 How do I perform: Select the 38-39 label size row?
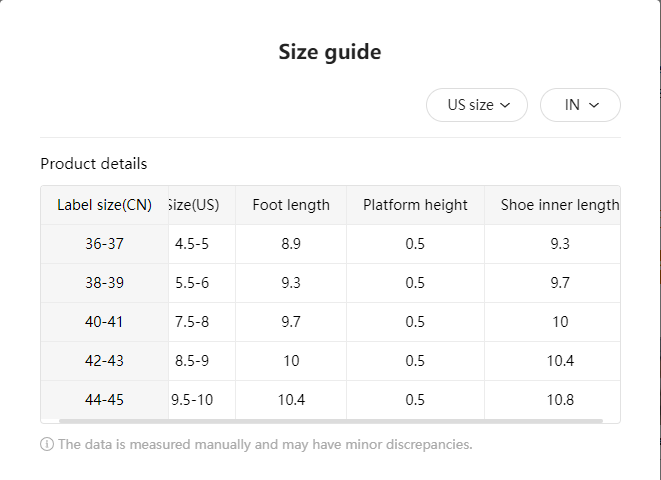tap(104, 283)
